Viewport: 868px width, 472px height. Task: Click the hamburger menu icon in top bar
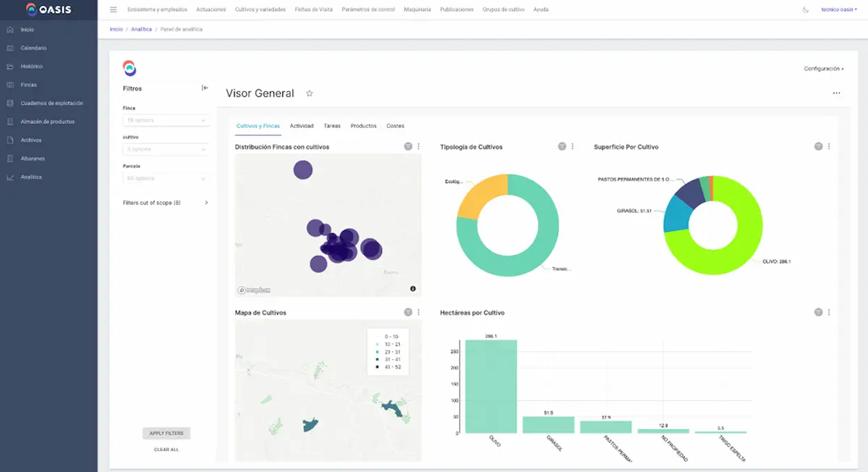tap(113, 9)
